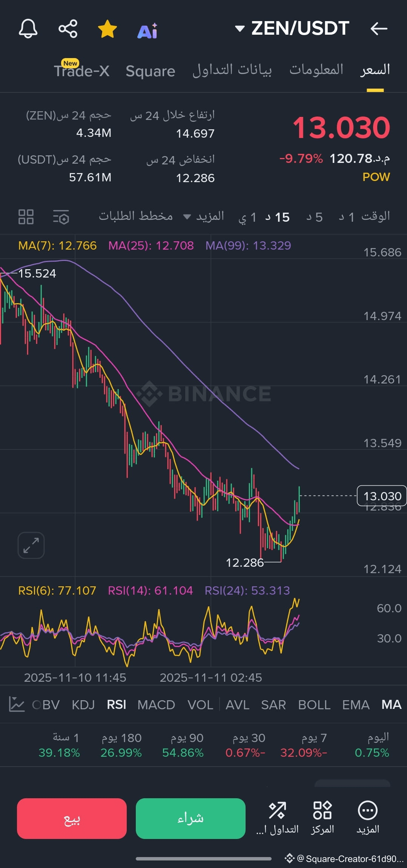The image size is (407, 868).
Task: Tap the 90 يوم 54.86% performance
Action: pos(183,745)
